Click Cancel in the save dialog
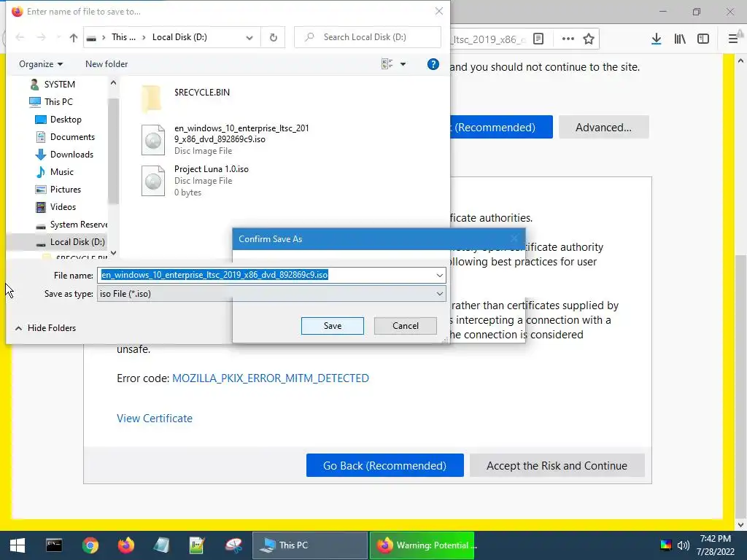 click(x=406, y=326)
